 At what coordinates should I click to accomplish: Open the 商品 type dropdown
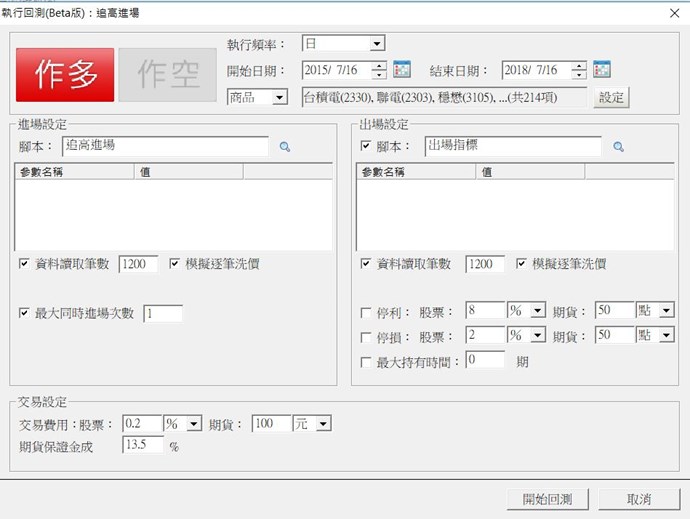coord(280,97)
